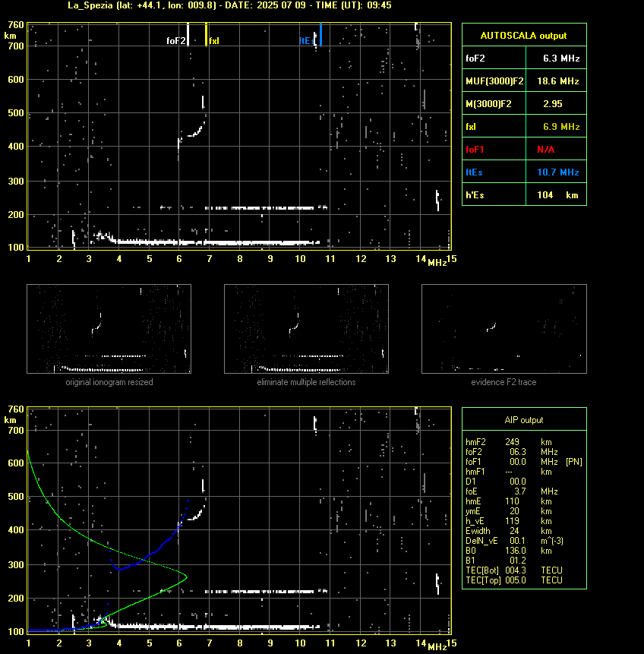Select the foF1 N/A value
Image resolution: width=644 pixels, height=654 pixels.
[x=545, y=150]
